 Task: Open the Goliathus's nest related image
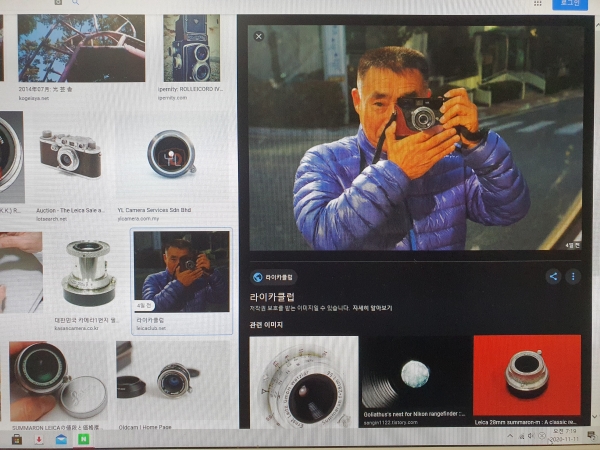click(416, 372)
